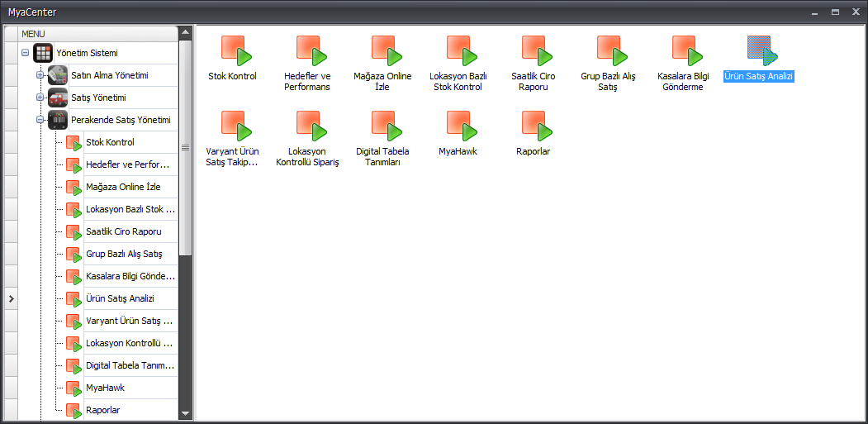Select Lokasyon Bazlı Stok… tree row
The width and height of the screenshot is (868, 424).
click(130, 209)
